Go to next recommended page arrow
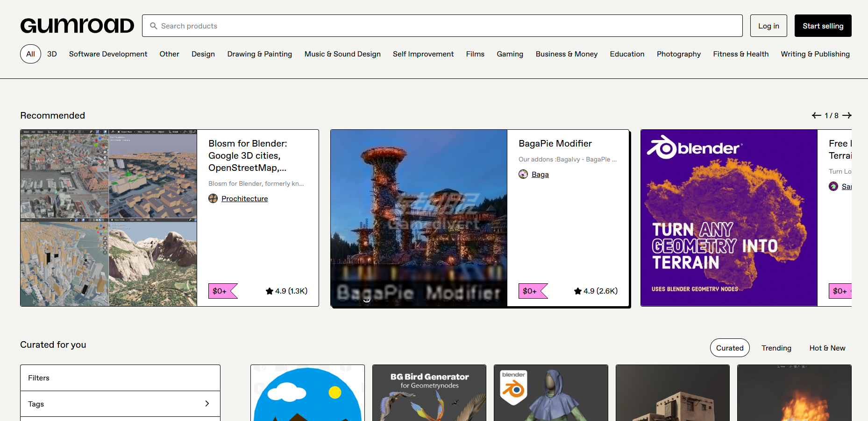868x421 pixels. tap(847, 115)
